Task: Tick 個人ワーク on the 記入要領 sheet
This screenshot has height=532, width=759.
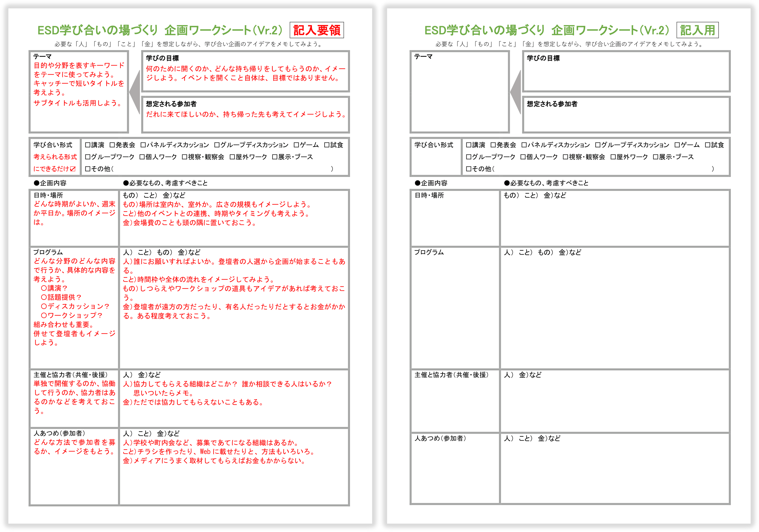Action: pyautogui.click(x=142, y=157)
